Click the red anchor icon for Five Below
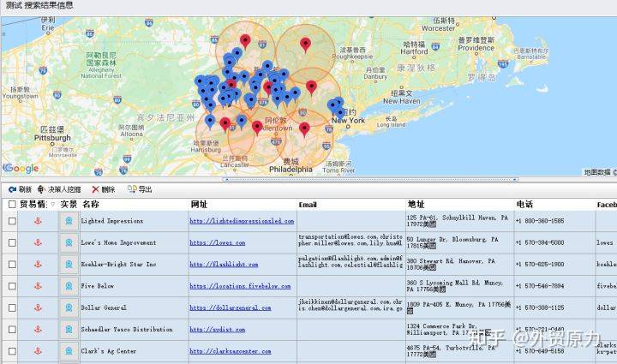617x364 pixels. [x=37, y=286]
